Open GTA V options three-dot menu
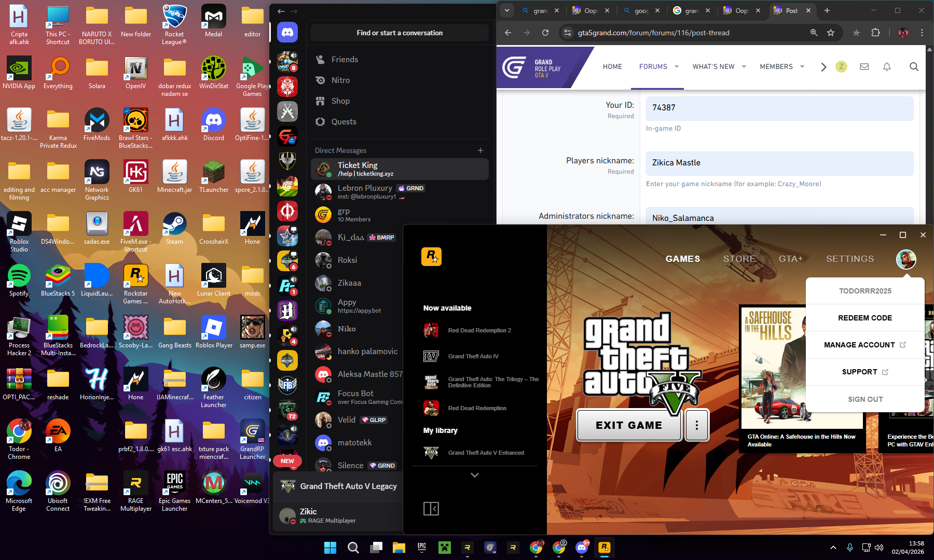This screenshot has width=934, height=560. (696, 425)
